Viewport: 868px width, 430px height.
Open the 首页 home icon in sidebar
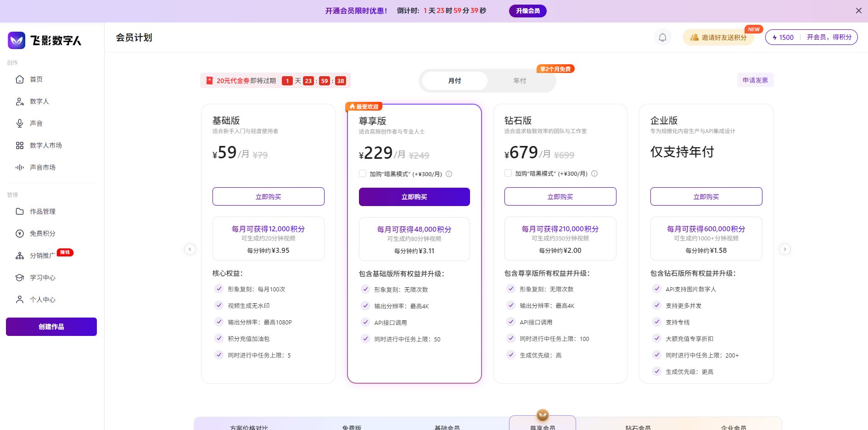coord(20,79)
